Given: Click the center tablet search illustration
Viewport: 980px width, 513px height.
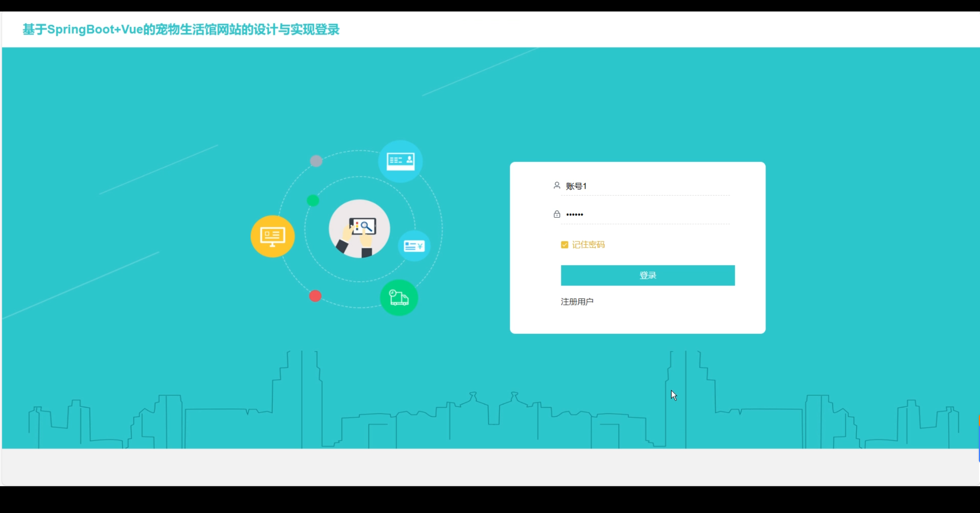Looking at the screenshot, I should pyautogui.click(x=359, y=229).
